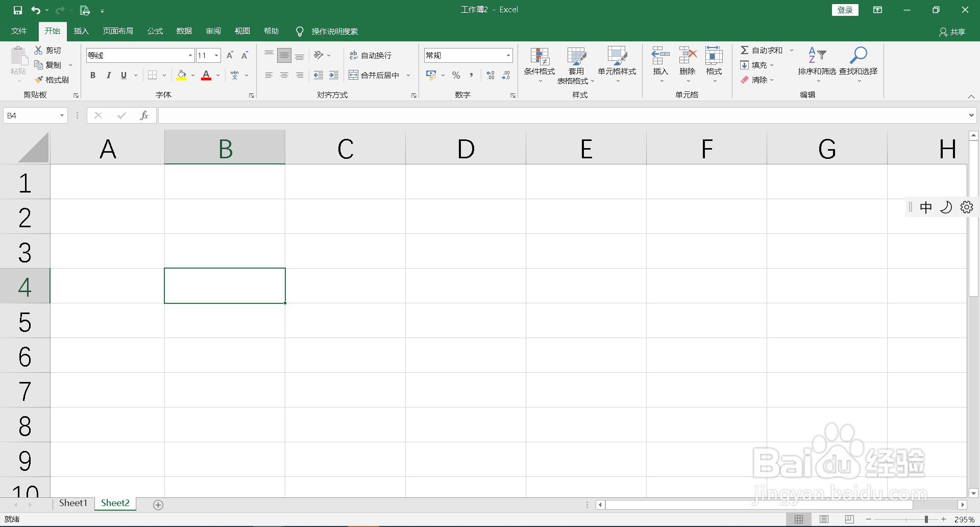Click the Decrease Indent icon
This screenshot has width=980, height=527.
(318, 75)
